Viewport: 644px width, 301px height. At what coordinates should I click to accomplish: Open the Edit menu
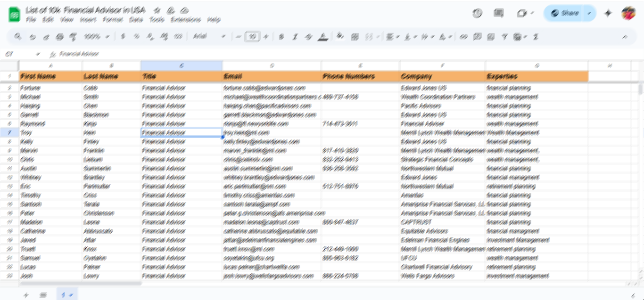pos(48,20)
